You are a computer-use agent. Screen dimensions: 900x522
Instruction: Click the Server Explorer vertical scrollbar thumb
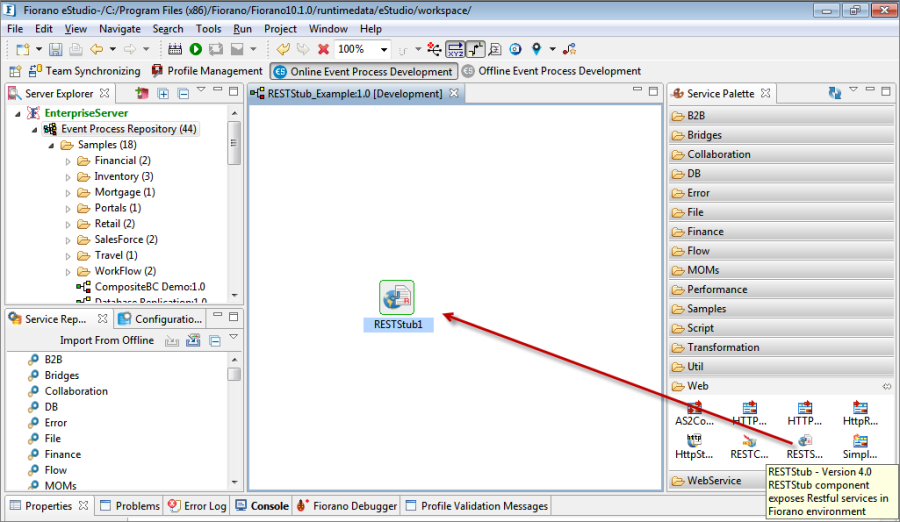click(234, 143)
